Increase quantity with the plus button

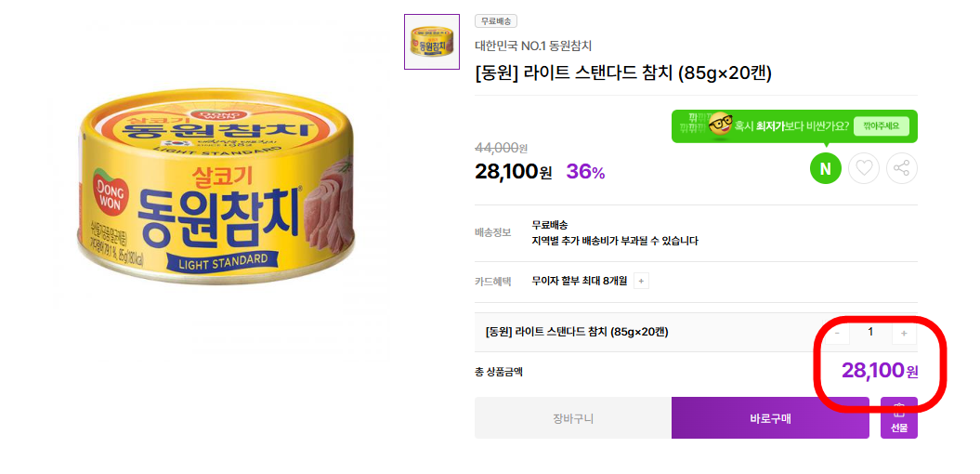[x=904, y=332]
